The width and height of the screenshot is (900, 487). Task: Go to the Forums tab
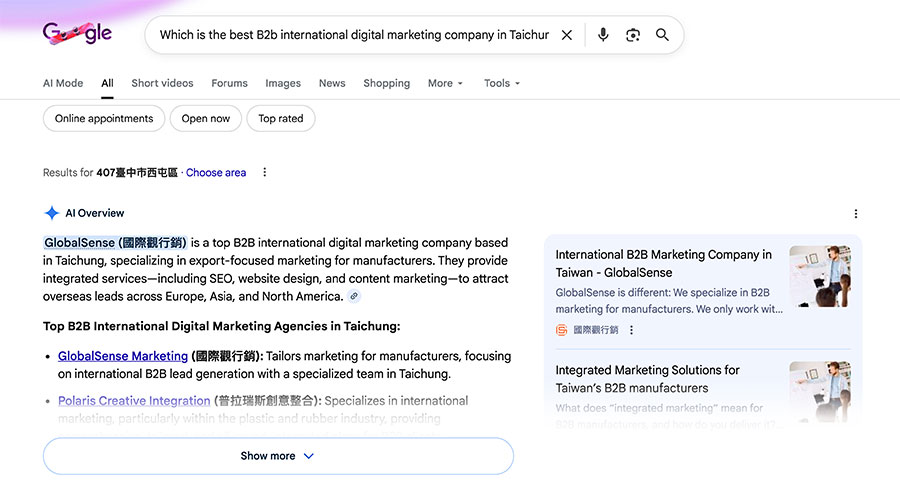pos(230,83)
